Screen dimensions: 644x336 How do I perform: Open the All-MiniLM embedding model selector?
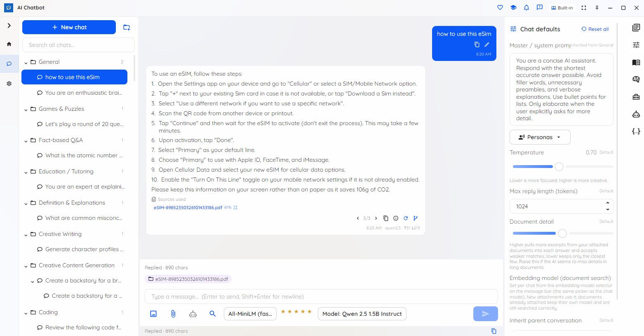coord(250,314)
